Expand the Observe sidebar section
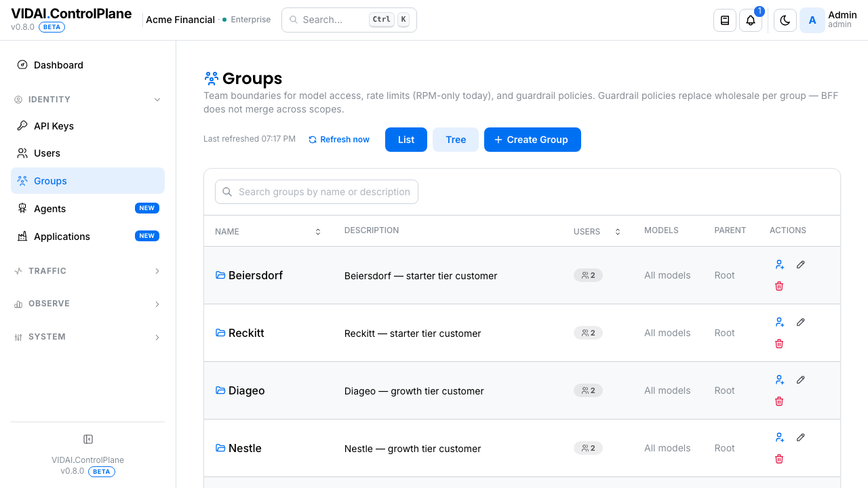 click(87, 304)
